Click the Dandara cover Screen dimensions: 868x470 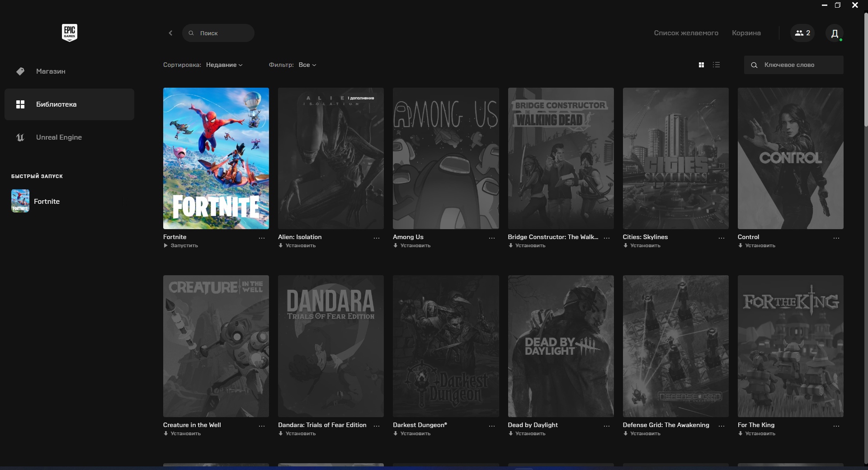[x=331, y=346]
